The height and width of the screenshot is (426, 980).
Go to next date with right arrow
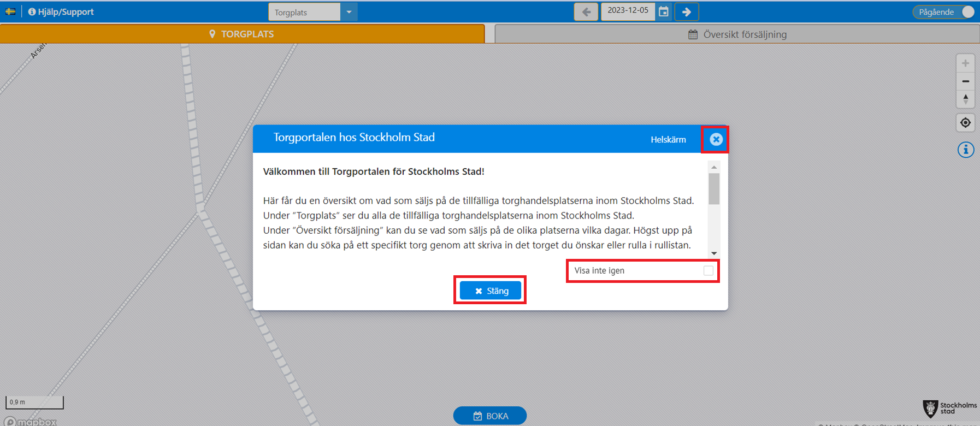coord(687,12)
